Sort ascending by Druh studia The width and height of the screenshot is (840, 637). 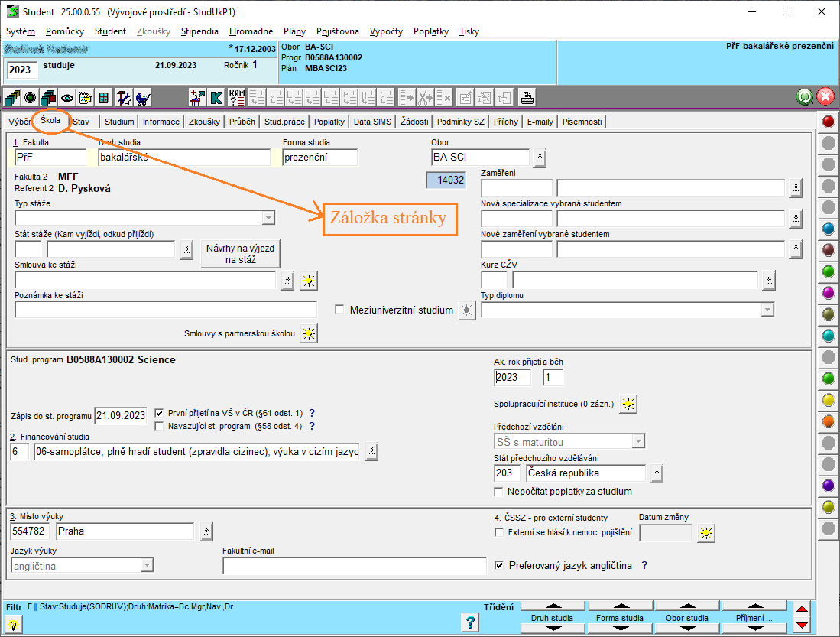(552, 606)
